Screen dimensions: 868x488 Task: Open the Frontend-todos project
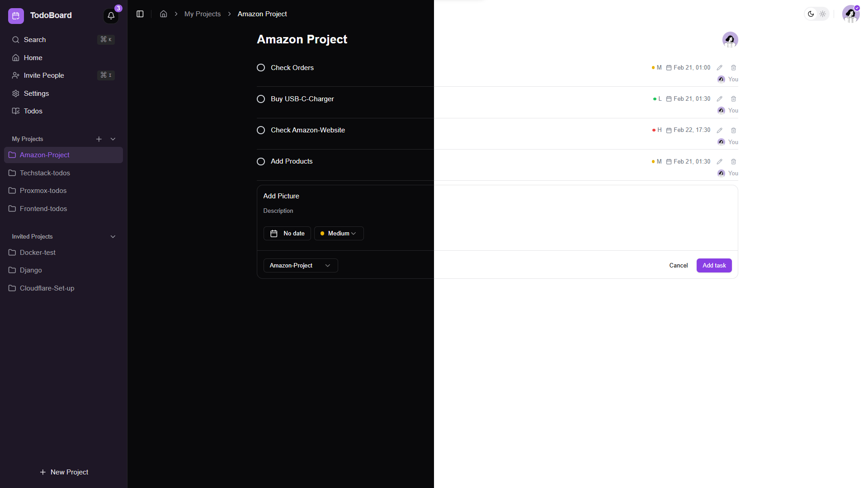pyautogui.click(x=63, y=209)
